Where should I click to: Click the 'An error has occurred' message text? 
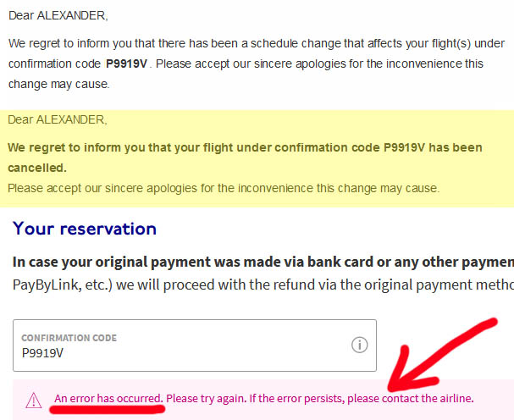(108, 398)
